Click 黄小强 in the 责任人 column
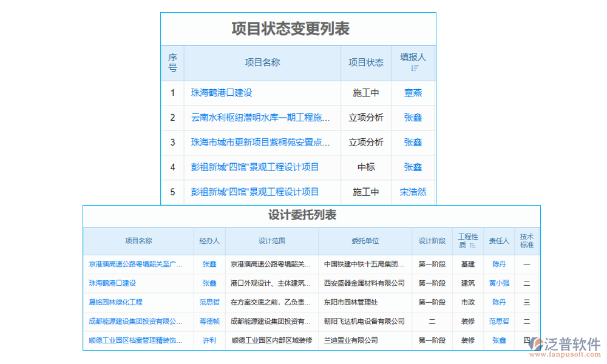Image resolution: width=607 pixels, height=364 pixels. coord(499,283)
